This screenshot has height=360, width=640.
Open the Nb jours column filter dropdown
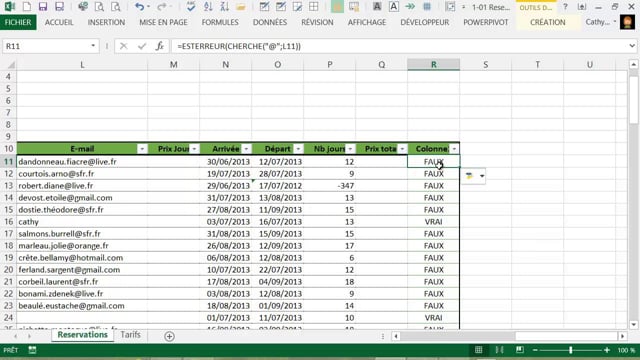click(350, 149)
